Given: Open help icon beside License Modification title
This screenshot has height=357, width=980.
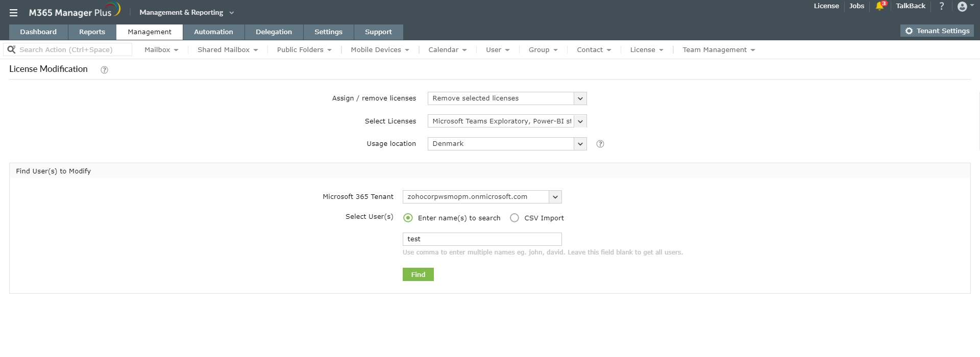Looking at the screenshot, I should (x=104, y=70).
